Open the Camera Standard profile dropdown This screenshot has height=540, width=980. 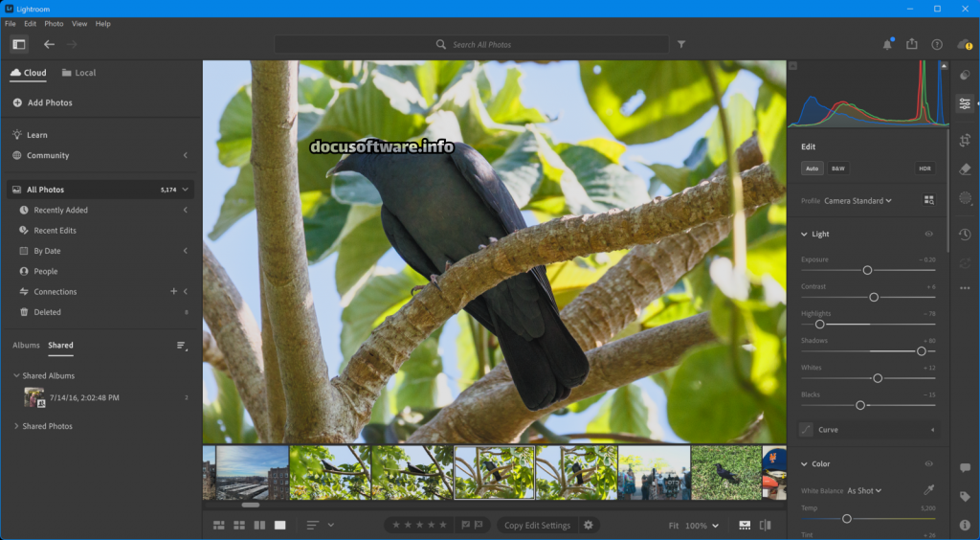pyautogui.click(x=857, y=201)
